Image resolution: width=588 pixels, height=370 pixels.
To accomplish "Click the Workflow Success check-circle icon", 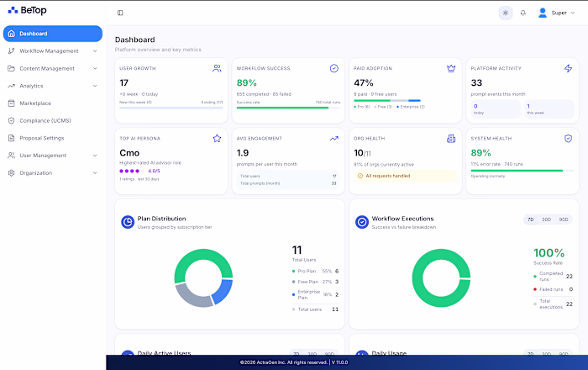I will 333,68.
